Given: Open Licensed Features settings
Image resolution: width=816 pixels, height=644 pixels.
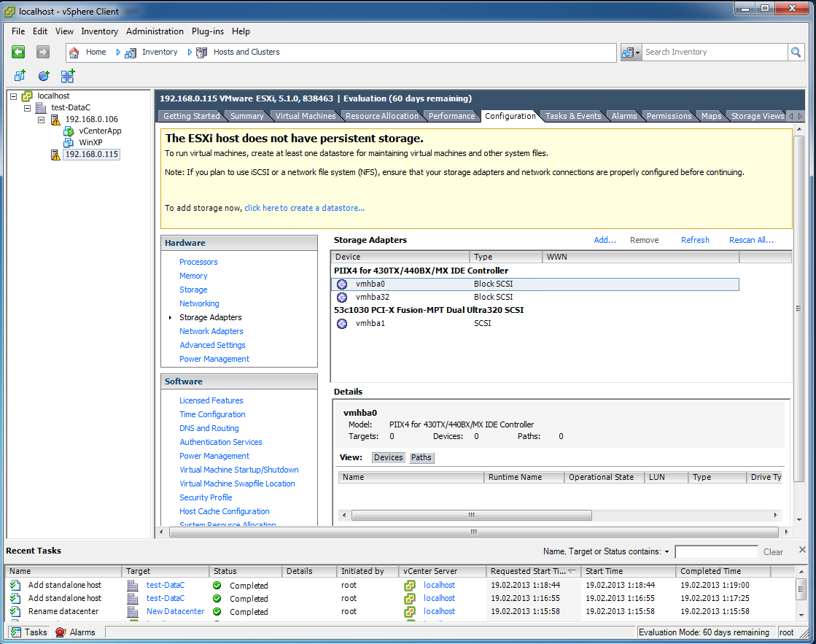Looking at the screenshot, I should click(211, 401).
